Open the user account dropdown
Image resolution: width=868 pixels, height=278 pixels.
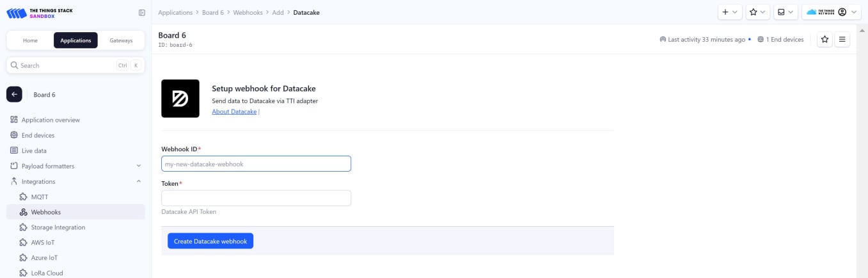click(832, 12)
